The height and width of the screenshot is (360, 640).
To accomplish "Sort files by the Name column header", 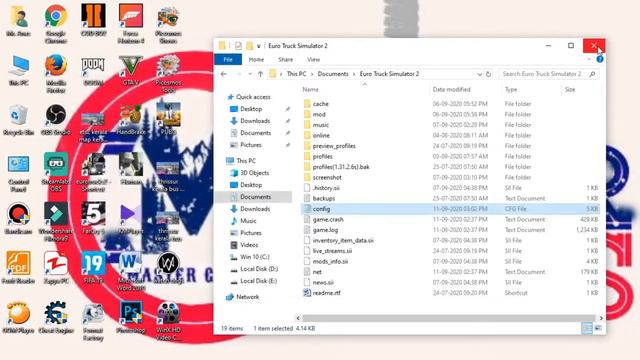I will [310, 89].
